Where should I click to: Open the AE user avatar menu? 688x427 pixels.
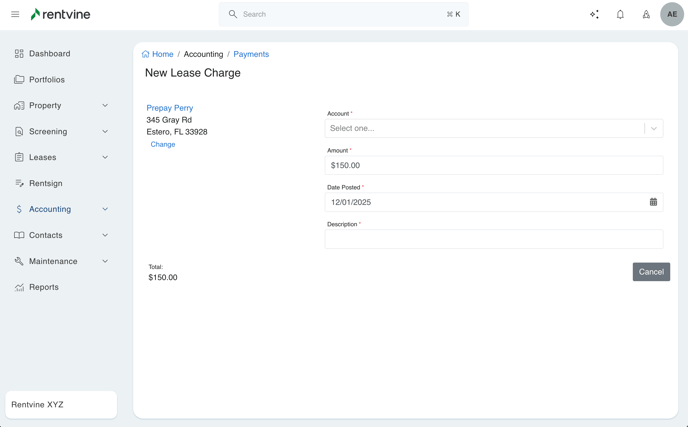(671, 15)
